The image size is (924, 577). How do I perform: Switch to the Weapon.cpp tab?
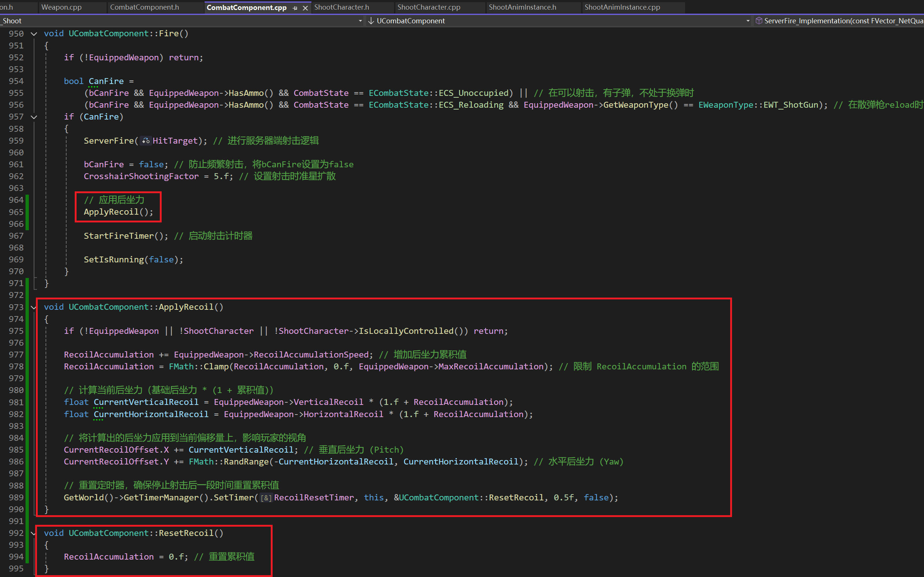click(61, 7)
